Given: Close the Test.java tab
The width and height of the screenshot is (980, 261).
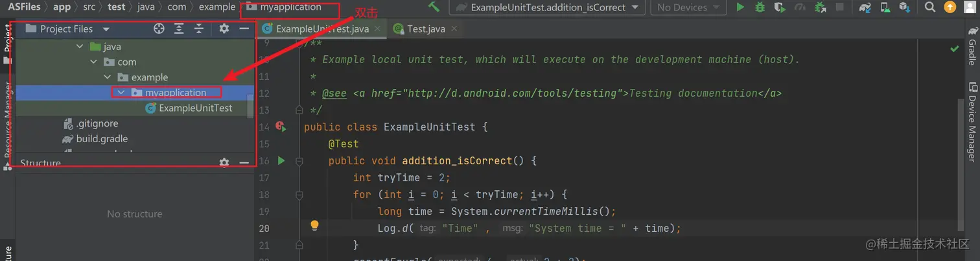Looking at the screenshot, I should 454,29.
